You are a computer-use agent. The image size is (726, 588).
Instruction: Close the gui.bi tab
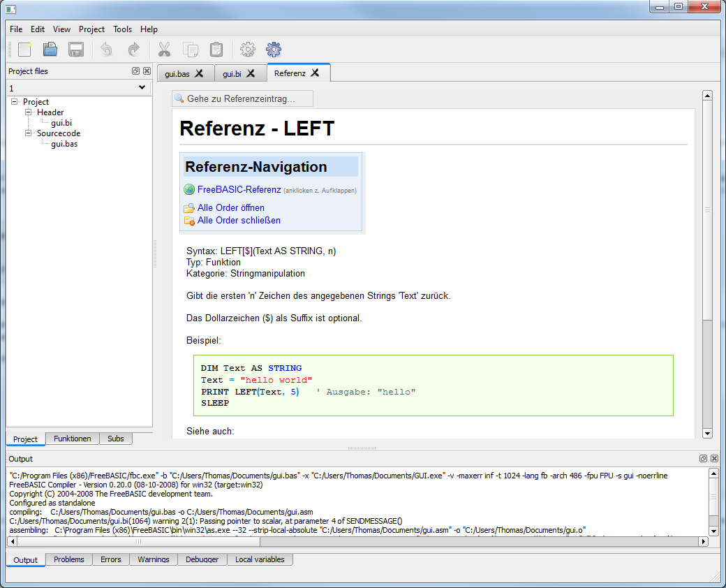click(x=251, y=73)
